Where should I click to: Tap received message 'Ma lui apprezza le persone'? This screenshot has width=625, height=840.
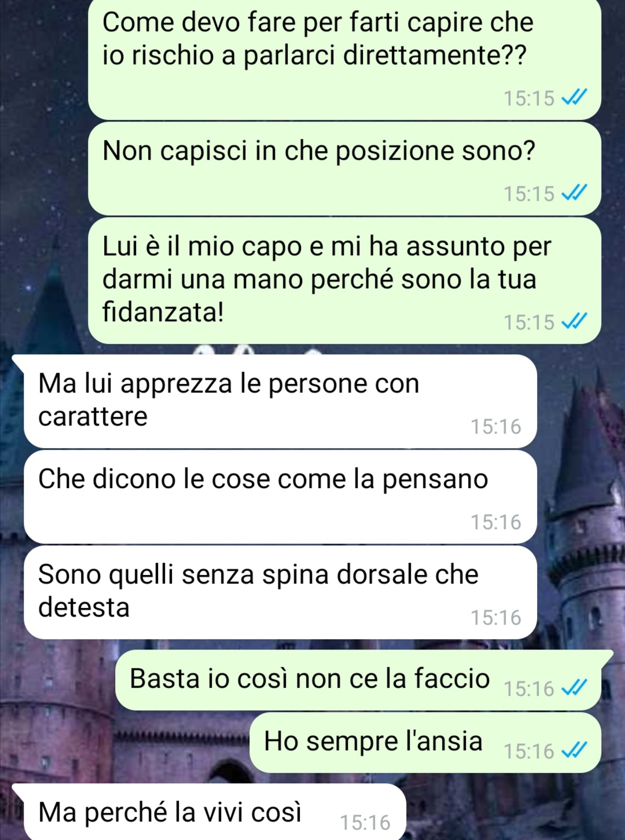(x=281, y=401)
